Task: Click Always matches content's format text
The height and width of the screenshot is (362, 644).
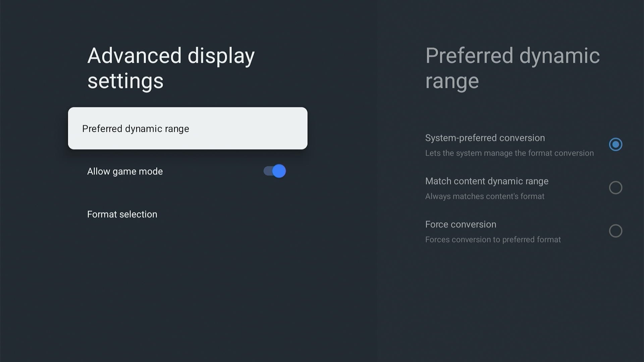Action: tap(485, 196)
